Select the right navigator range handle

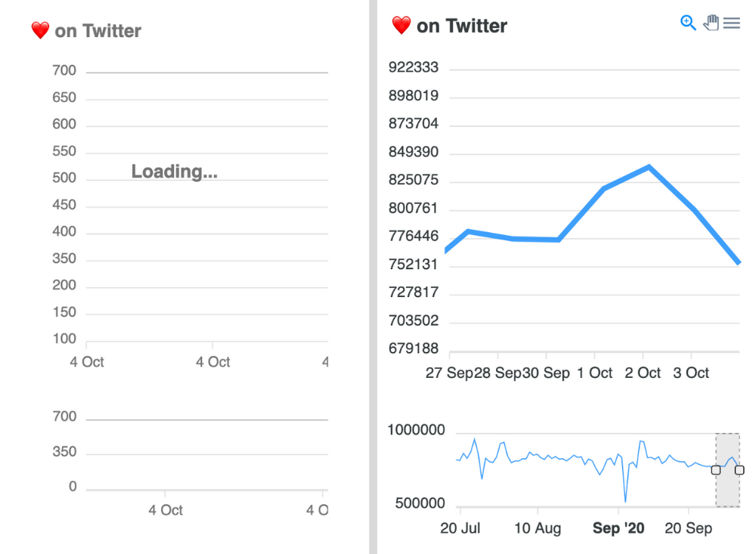click(739, 470)
